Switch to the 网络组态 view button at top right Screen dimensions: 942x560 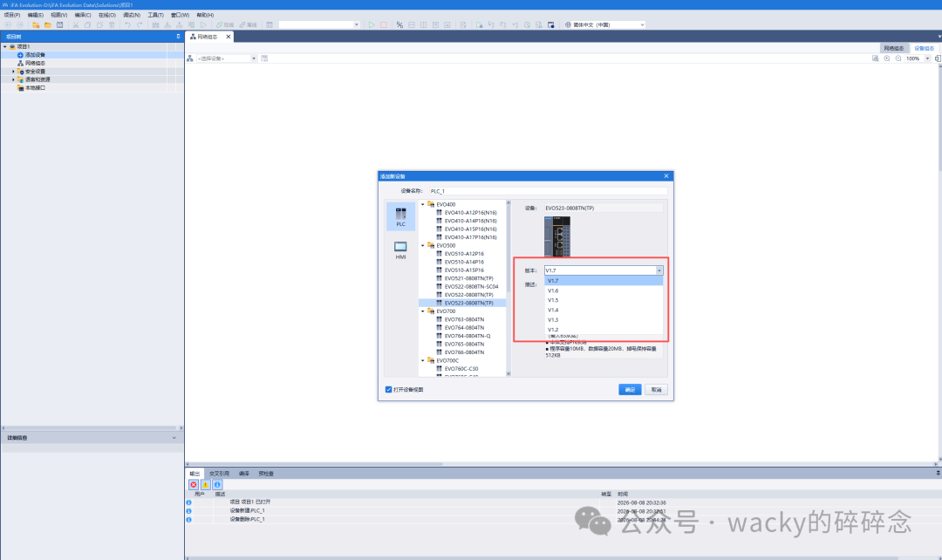[x=893, y=48]
